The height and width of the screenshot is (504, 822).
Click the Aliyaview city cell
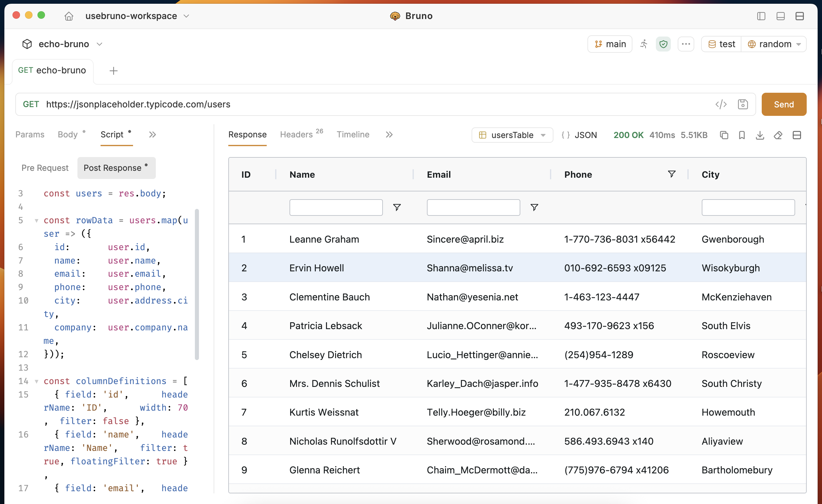click(722, 441)
